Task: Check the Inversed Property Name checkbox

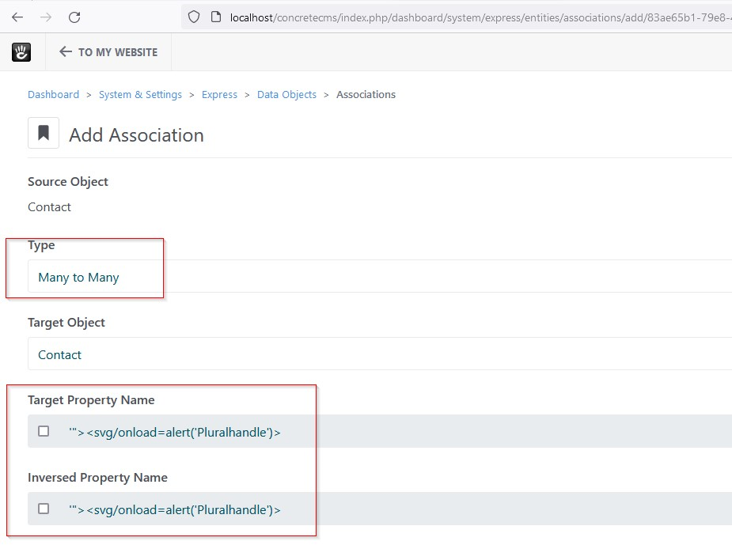Action: (44, 509)
